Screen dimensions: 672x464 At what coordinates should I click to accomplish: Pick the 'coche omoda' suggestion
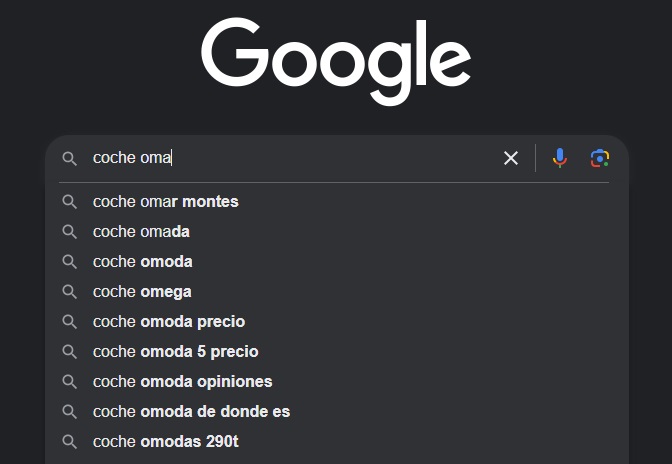coord(143,261)
